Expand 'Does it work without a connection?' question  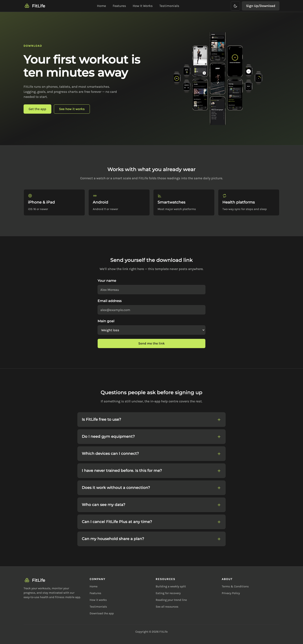[x=151, y=488]
